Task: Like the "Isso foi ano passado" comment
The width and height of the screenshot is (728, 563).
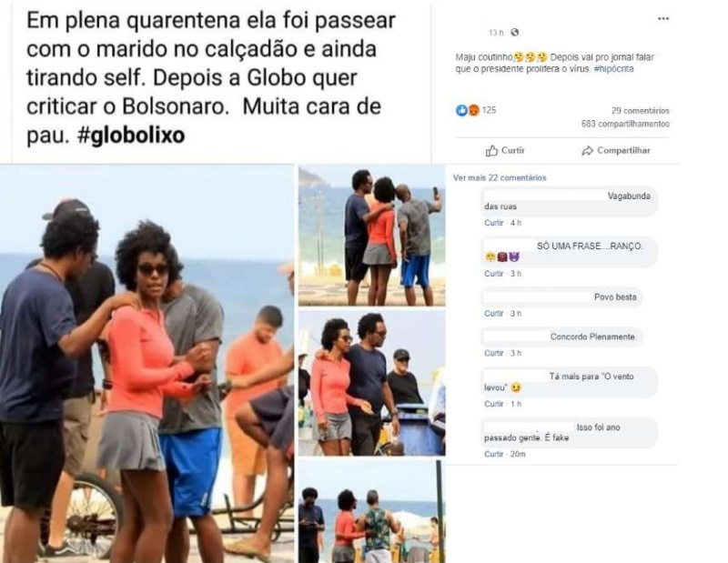Action: pos(493,454)
